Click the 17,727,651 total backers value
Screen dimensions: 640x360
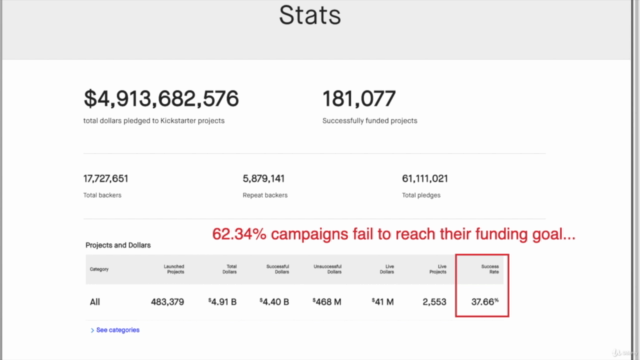pos(106,178)
